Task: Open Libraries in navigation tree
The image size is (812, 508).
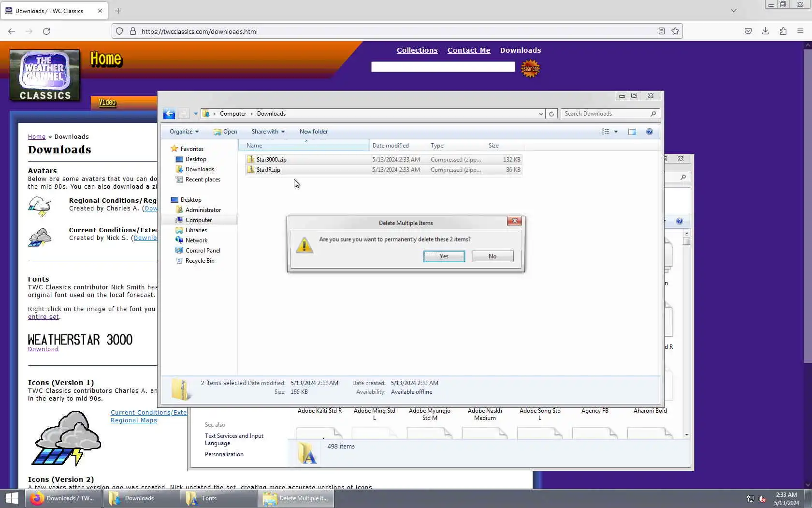Action: 196,230
